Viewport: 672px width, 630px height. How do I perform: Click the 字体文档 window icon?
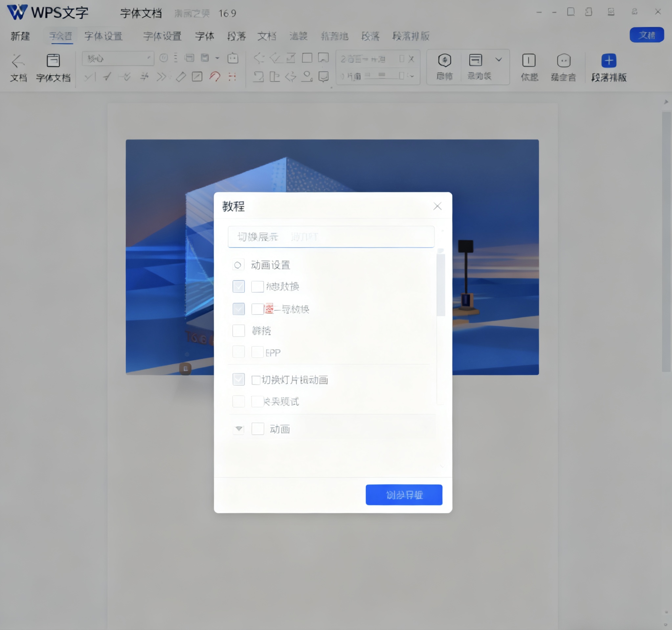tap(53, 61)
